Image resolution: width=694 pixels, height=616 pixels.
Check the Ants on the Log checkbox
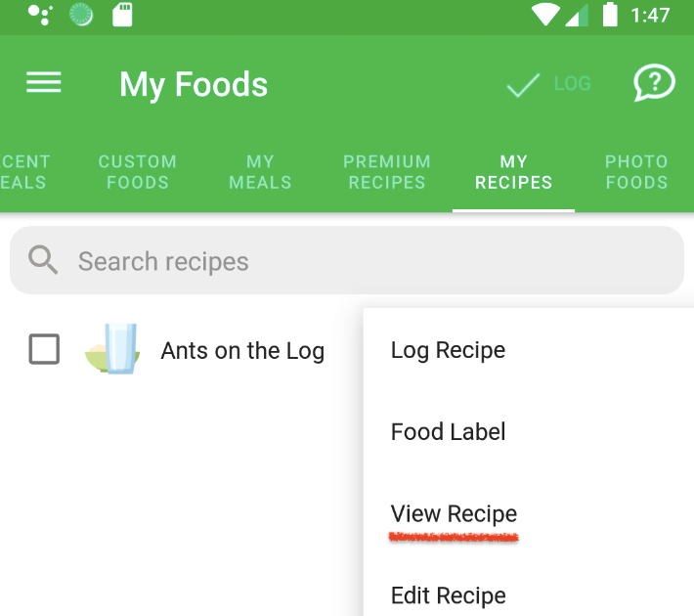point(44,349)
